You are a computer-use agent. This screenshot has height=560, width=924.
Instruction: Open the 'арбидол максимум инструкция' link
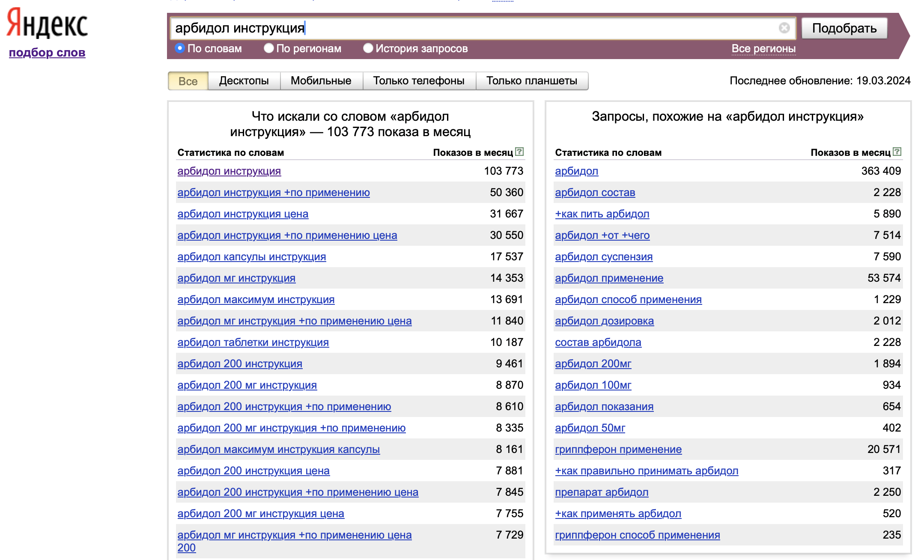tap(256, 300)
